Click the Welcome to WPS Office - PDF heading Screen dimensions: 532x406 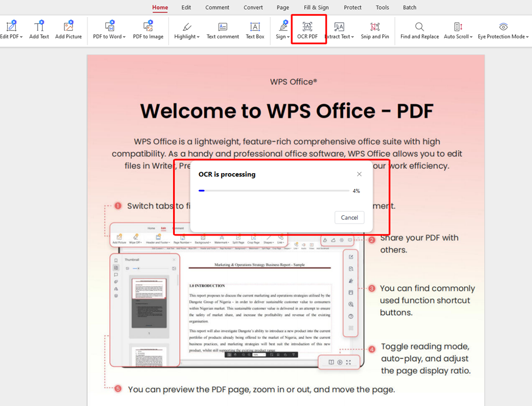coord(287,111)
